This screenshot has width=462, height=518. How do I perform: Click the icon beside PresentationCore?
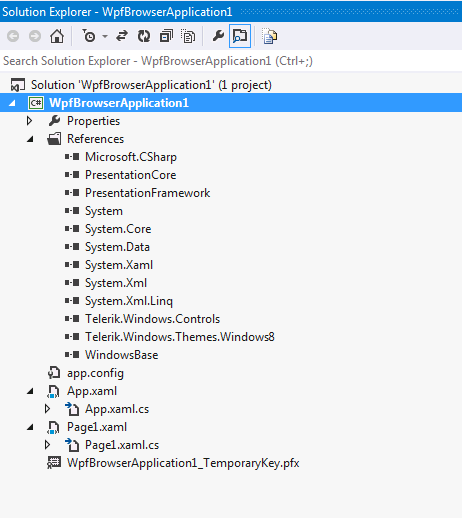tap(72, 174)
